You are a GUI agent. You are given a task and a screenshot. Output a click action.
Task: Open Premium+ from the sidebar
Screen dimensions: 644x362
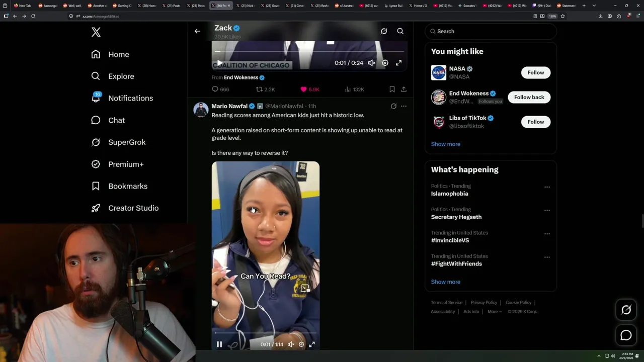117,164
